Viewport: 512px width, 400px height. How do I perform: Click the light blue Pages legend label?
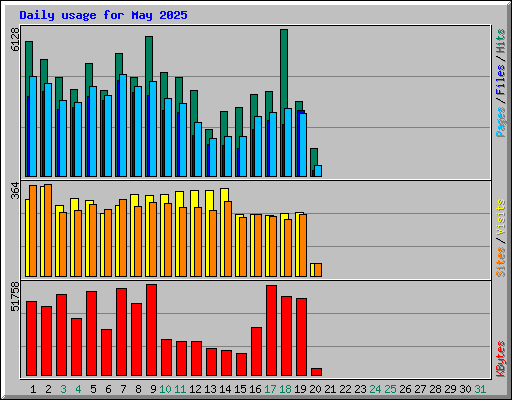pos(501,122)
